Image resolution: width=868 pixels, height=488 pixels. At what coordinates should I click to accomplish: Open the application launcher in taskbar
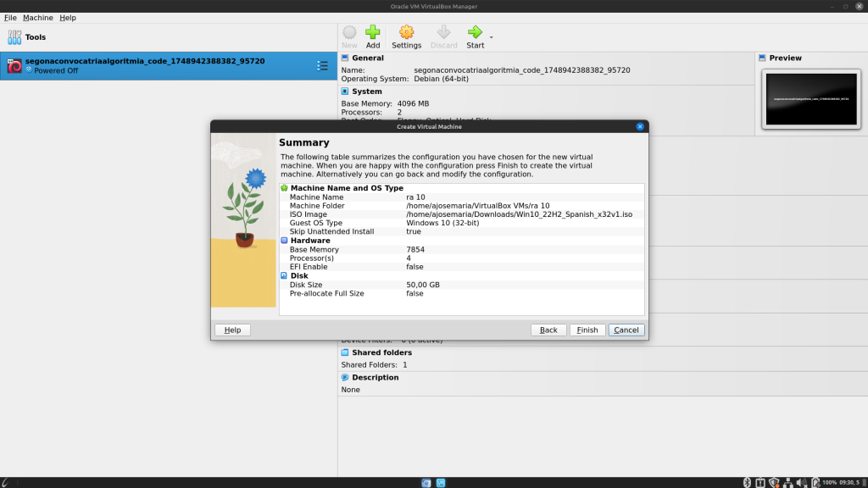(5, 482)
